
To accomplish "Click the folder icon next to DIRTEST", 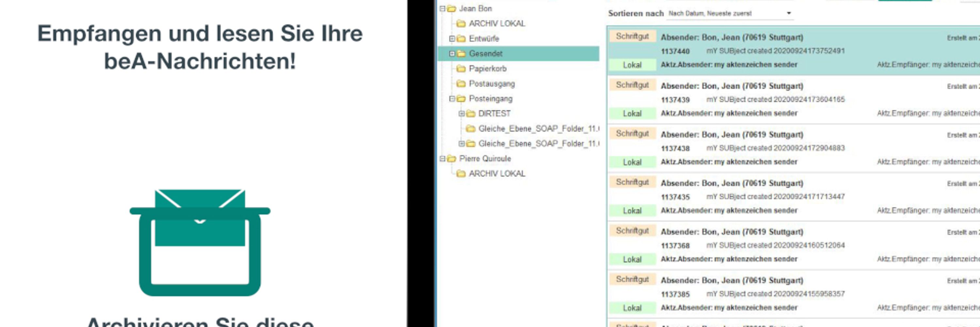I will click(x=471, y=113).
